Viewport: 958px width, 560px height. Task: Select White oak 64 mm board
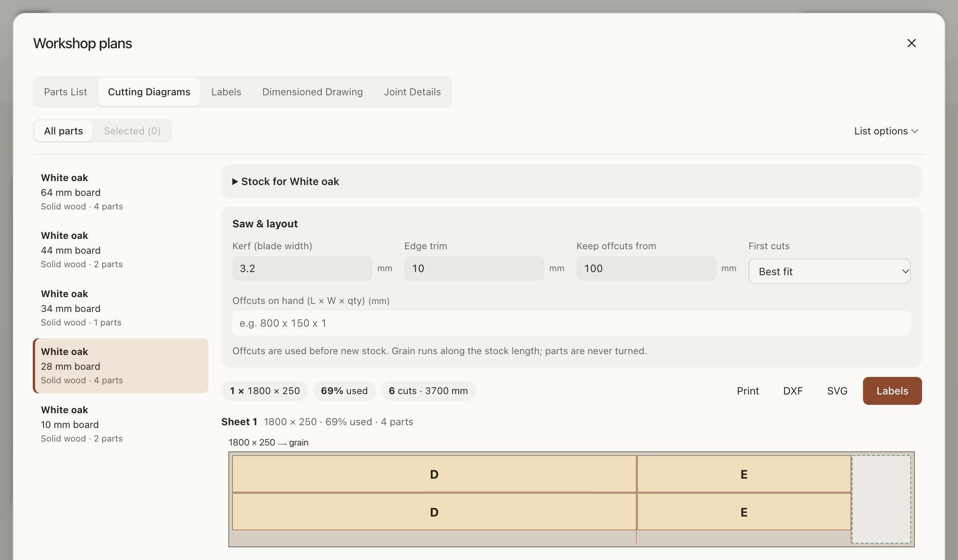point(121,192)
